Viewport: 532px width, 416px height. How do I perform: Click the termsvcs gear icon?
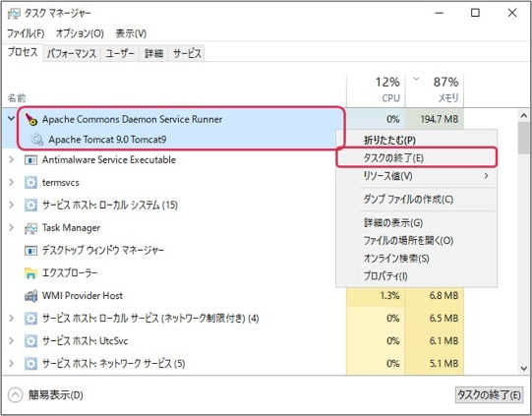tap(30, 183)
